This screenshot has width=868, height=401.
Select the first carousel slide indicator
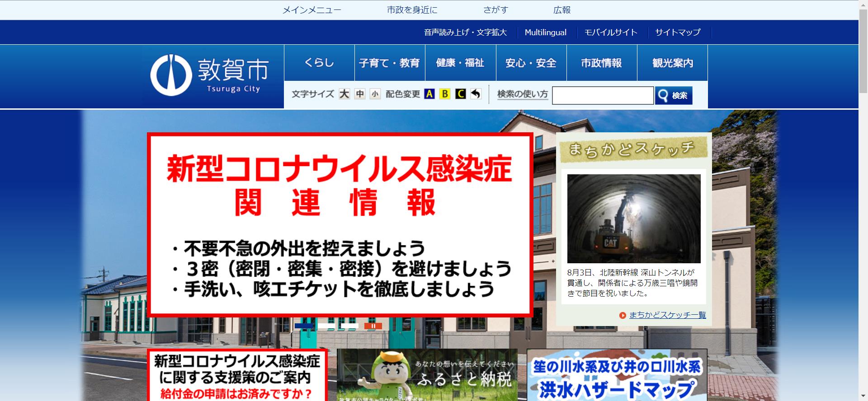coord(303,326)
